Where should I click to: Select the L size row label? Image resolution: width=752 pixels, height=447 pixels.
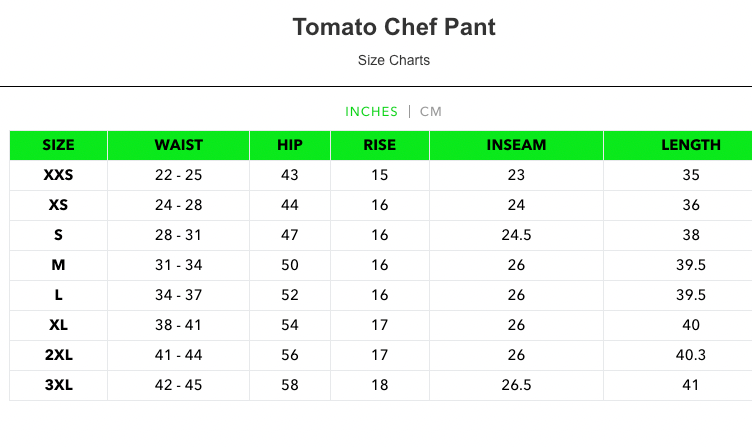pyautogui.click(x=58, y=295)
